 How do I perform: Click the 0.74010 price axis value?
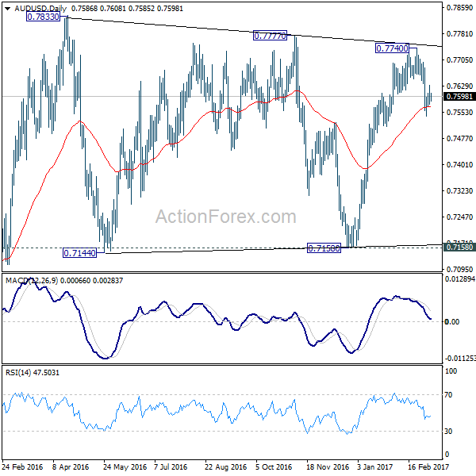tap(459, 165)
